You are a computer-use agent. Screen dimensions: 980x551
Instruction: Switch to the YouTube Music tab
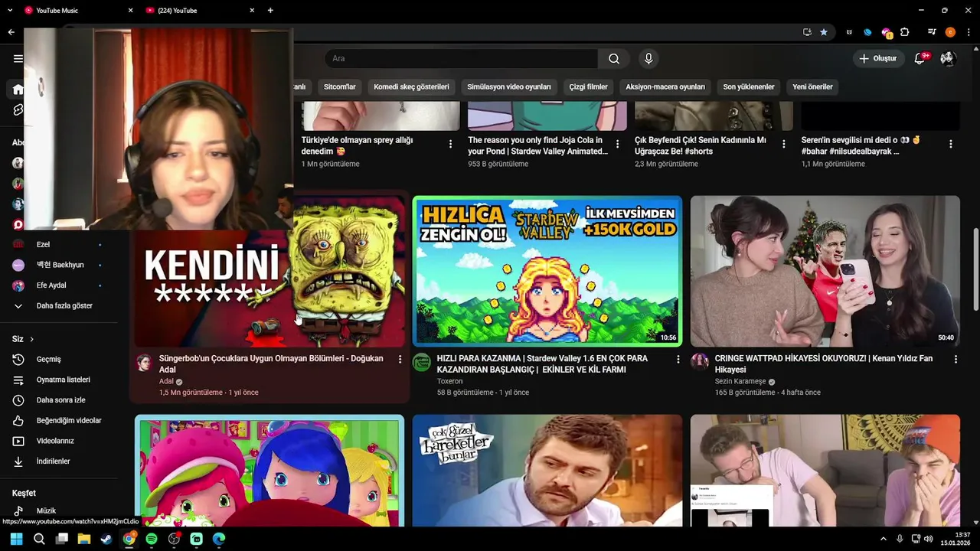[x=77, y=10]
